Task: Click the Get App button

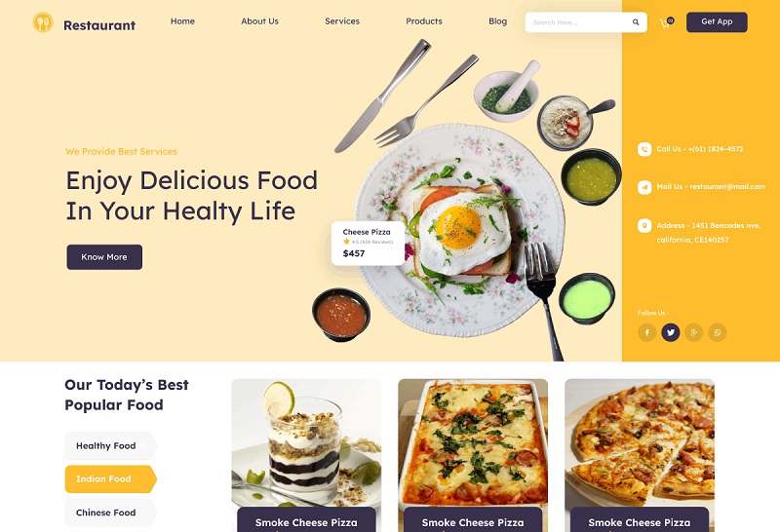Action: [717, 21]
